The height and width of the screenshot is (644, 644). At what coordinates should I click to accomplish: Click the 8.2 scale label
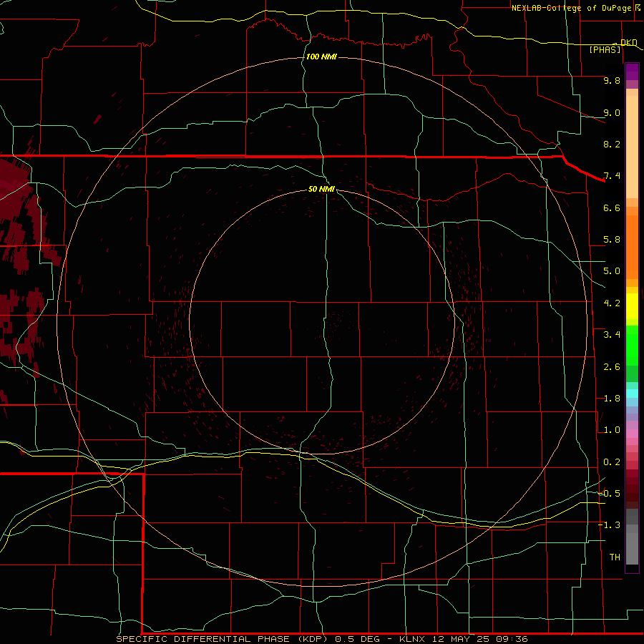click(612, 144)
